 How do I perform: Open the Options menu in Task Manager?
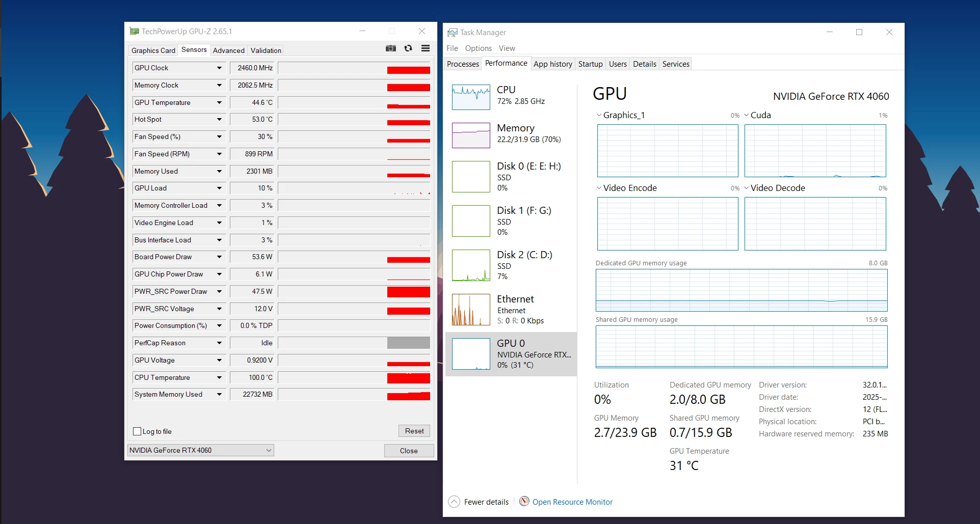(x=479, y=48)
